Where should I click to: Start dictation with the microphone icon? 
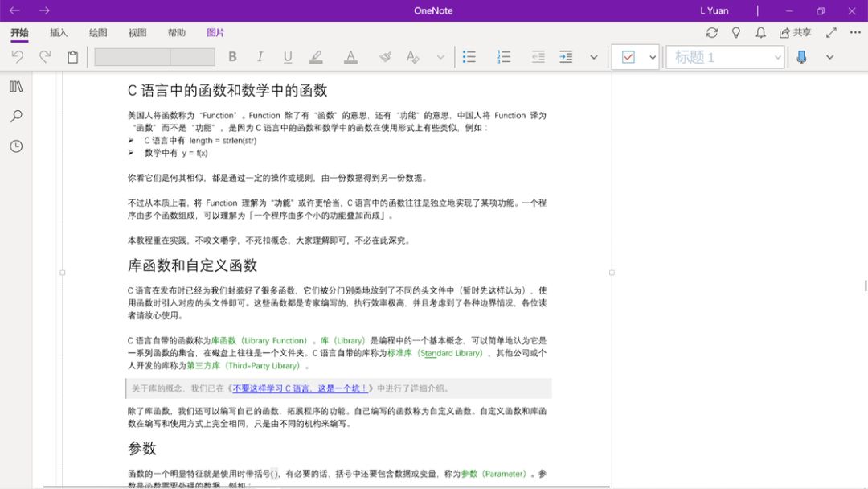[801, 57]
